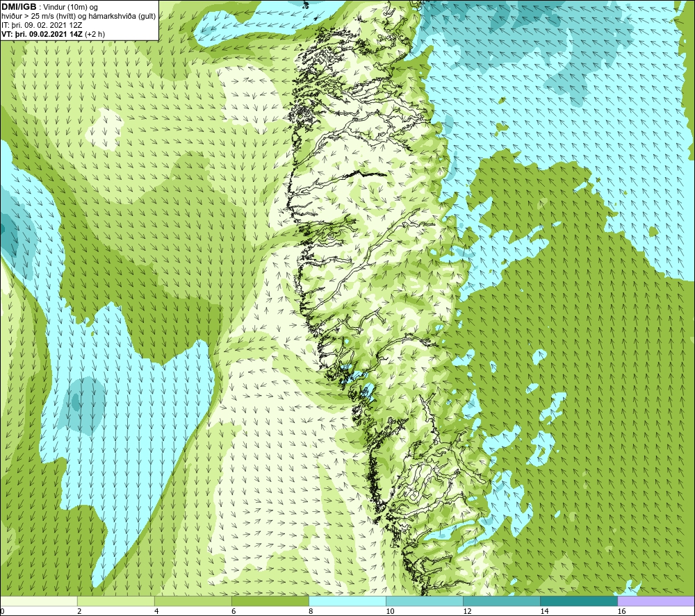Click the legend label '6'

point(234,611)
